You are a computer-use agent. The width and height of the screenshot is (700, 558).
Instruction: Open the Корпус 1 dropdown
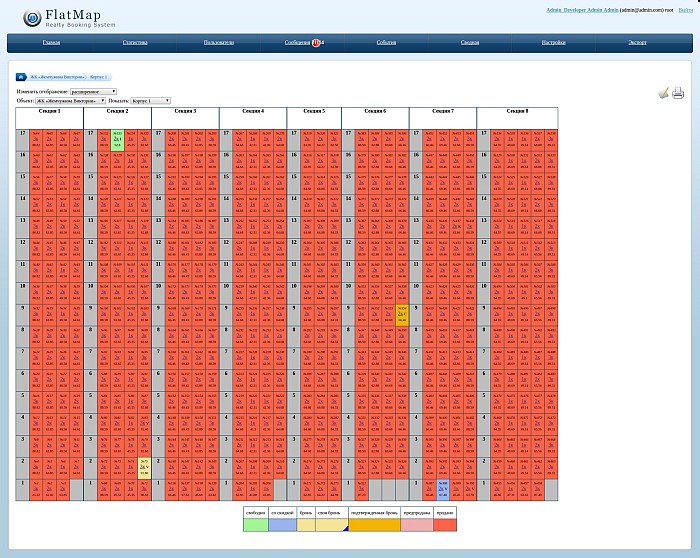150,101
